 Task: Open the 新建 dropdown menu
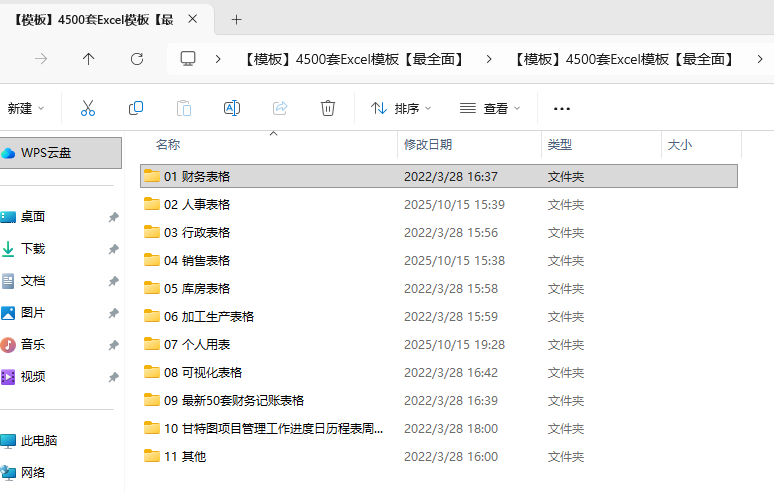[x=26, y=108]
